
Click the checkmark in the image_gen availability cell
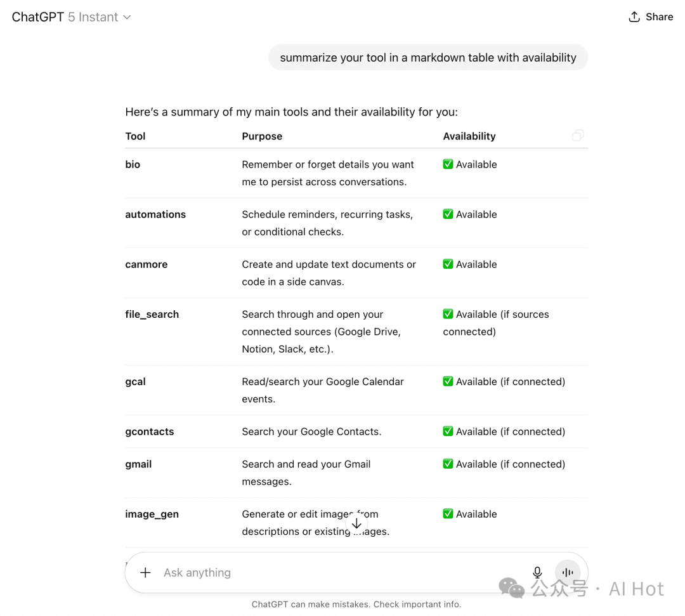click(x=448, y=514)
